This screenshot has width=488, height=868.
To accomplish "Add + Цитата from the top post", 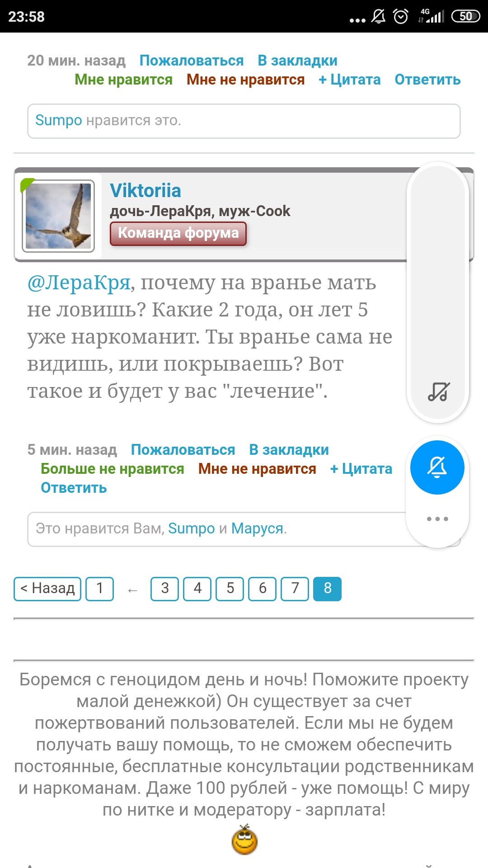I will tap(349, 80).
